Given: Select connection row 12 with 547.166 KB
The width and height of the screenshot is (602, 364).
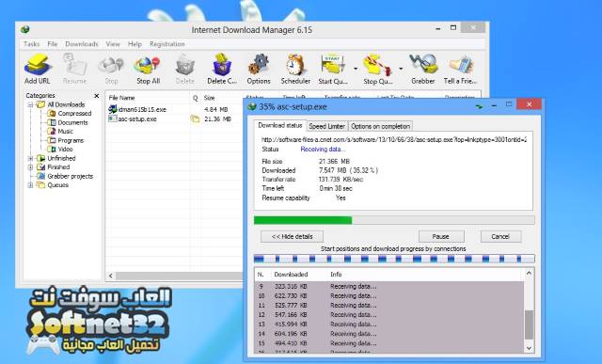Looking at the screenshot, I should click(x=389, y=315).
